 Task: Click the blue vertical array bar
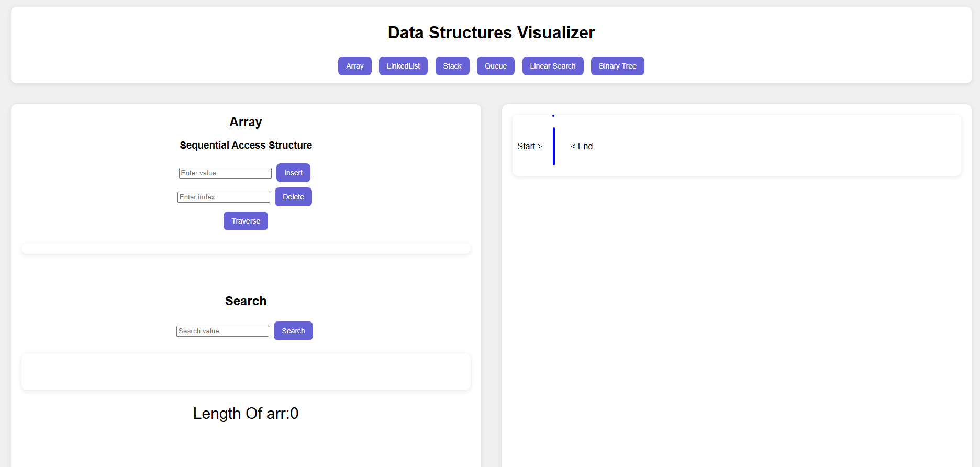click(x=553, y=146)
